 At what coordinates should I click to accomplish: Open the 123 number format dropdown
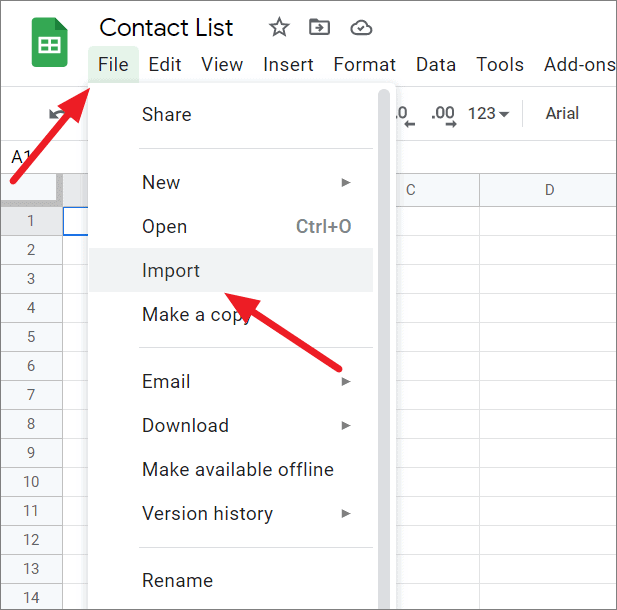point(488,114)
